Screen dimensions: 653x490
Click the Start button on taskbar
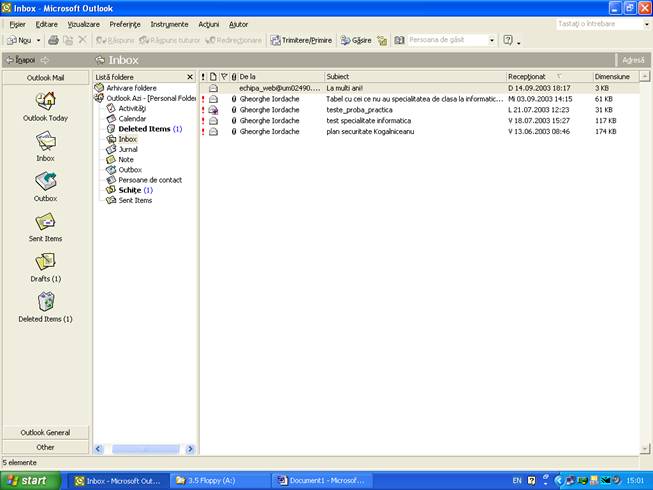coord(30,480)
